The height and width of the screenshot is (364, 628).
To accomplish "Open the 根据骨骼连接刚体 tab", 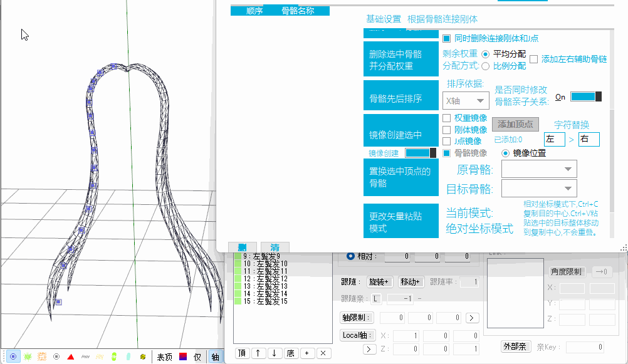I will [442, 19].
